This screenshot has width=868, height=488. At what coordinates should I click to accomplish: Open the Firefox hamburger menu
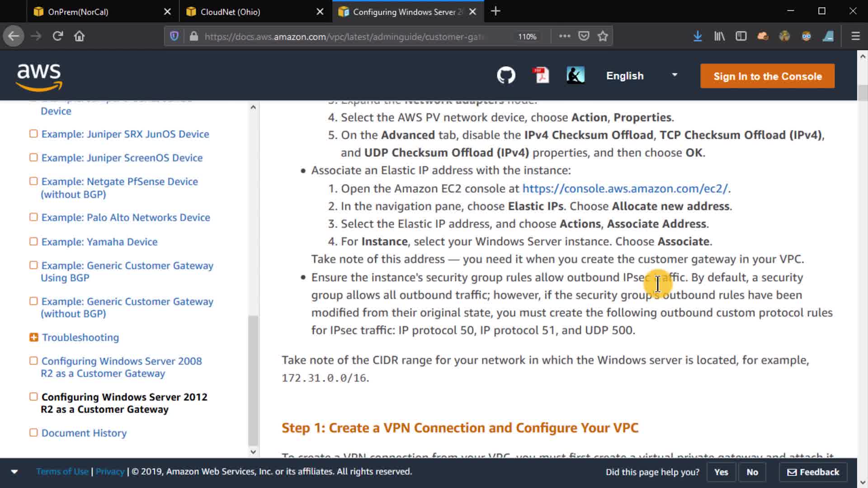pyautogui.click(x=855, y=36)
